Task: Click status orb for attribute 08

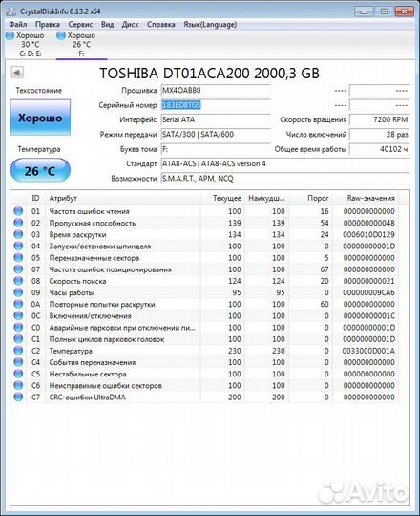Action: click(x=18, y=281)
